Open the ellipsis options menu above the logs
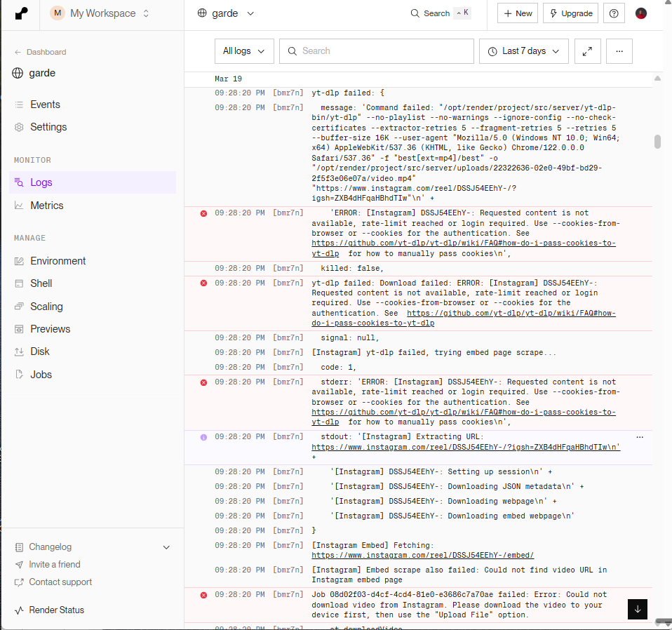The height and width of the screenshot is (630, 672). [x=619, y=51]
